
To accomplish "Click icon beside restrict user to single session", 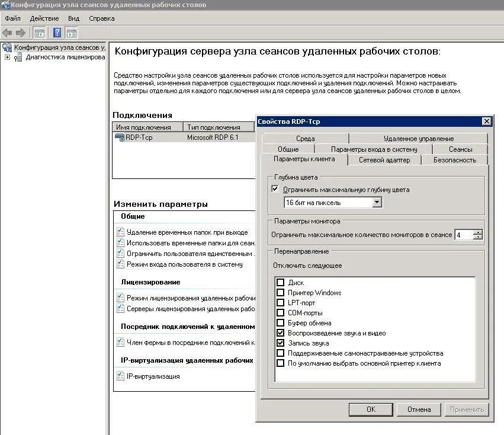I will pyautogui.click(x=120, y=253).
